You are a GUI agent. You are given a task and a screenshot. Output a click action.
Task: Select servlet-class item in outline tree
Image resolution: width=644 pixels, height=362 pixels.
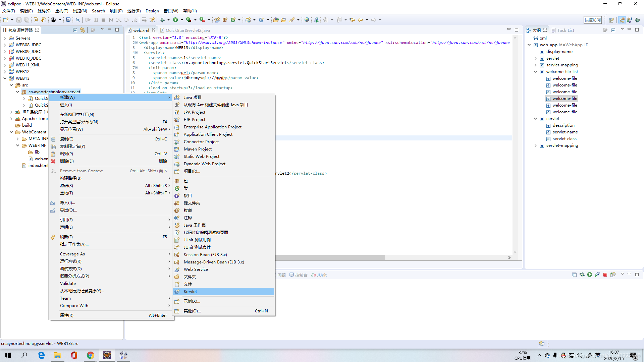click(565, 139)
